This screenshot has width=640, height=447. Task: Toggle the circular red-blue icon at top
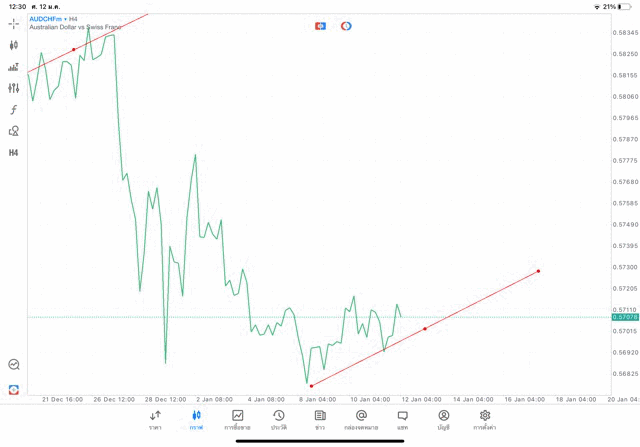coord(346,26)
